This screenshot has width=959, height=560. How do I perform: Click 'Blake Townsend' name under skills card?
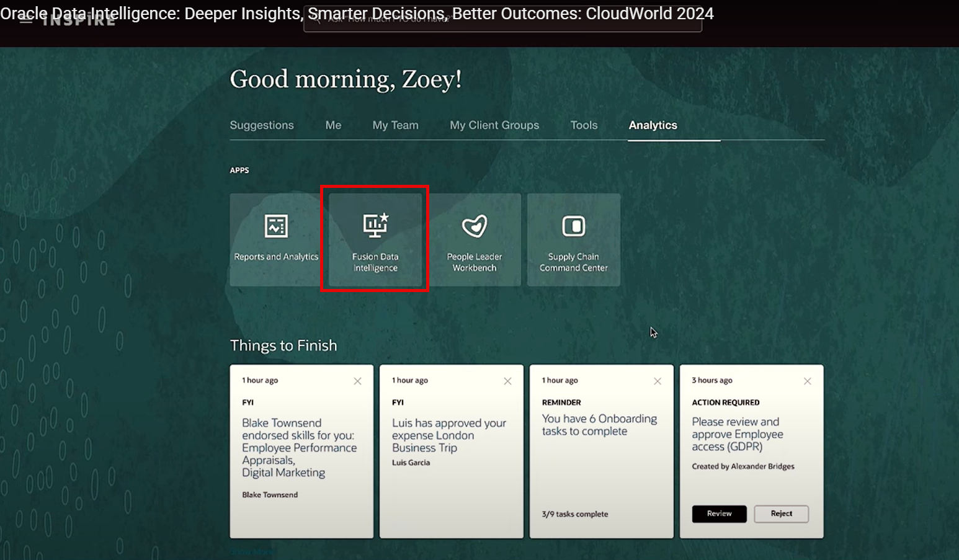(x=270, y=495)
